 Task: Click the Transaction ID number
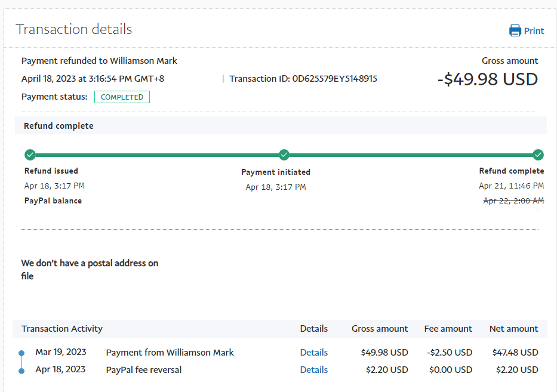coord(334,79)
